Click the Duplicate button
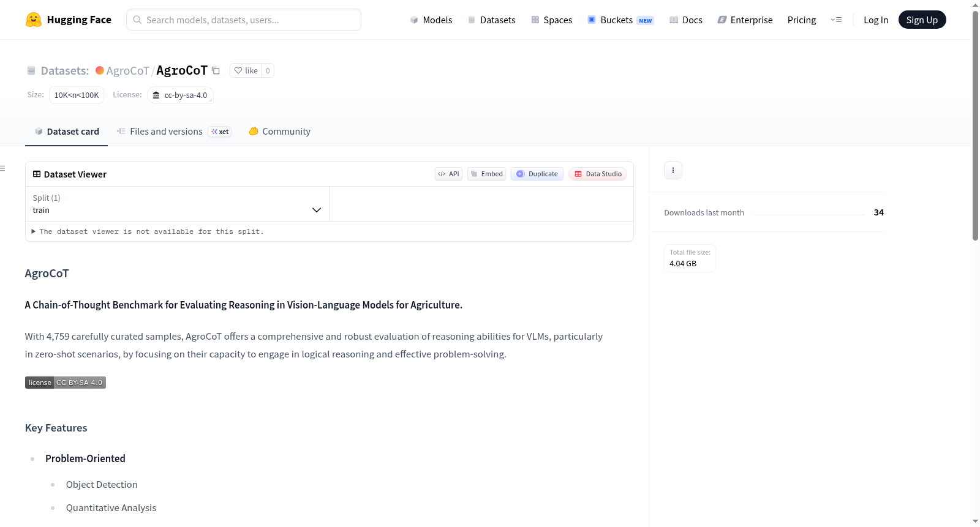This screenshot has width=980, height=527. coord(537,174)
